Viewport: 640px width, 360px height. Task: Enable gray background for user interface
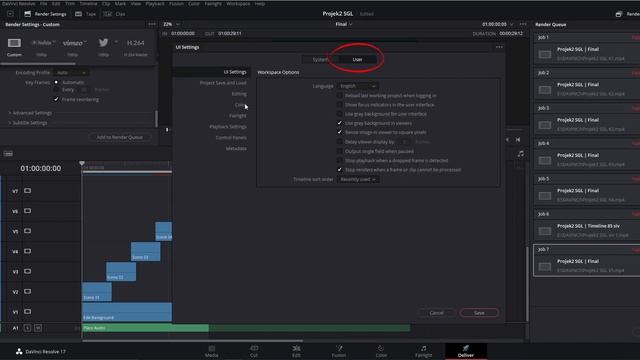pyautogui.click(x=339, y=114)
